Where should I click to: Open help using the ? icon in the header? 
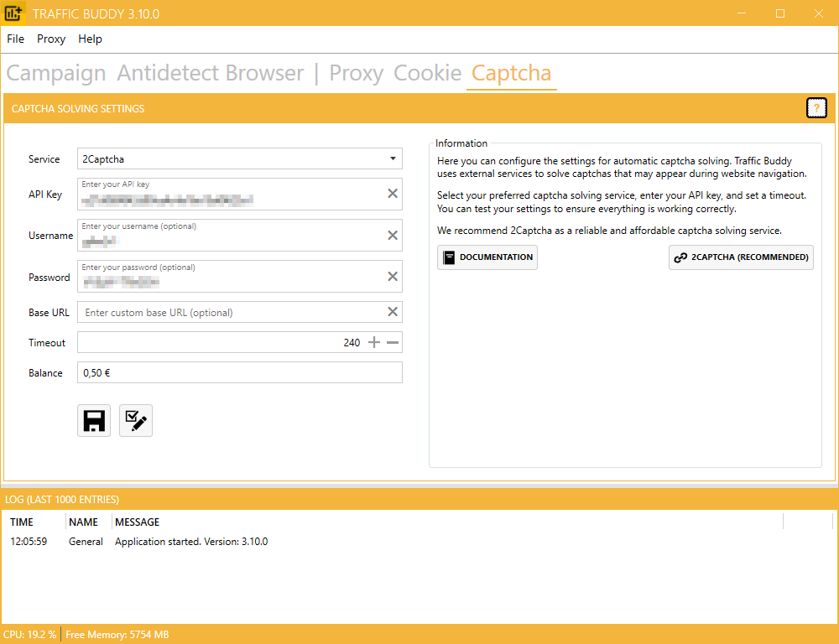coord(816,107)
